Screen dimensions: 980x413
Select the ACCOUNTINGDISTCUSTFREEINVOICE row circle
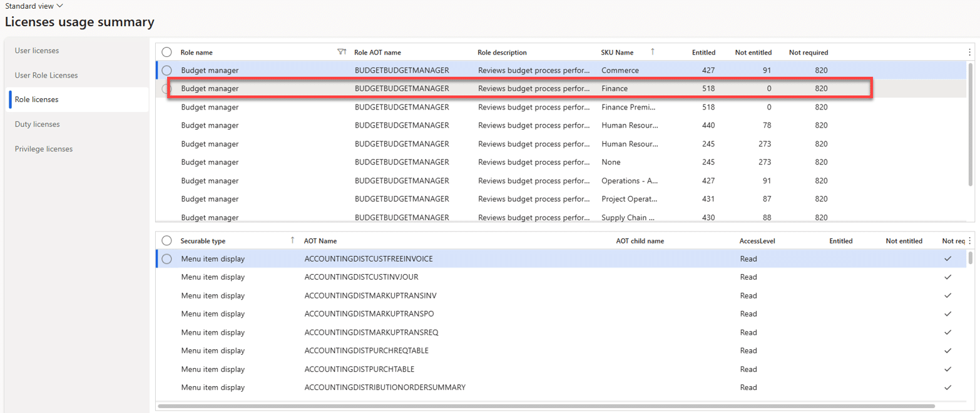pos(166,259)
